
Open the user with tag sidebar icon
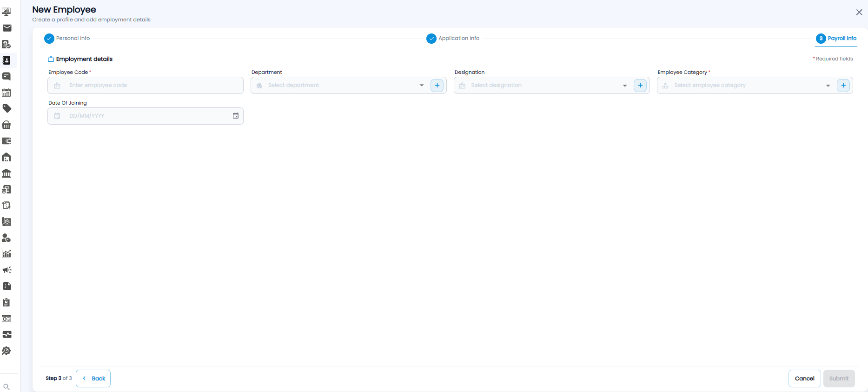7,238
